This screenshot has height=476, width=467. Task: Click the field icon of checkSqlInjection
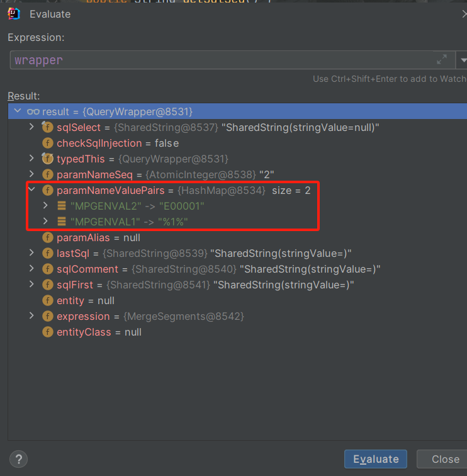(x=48, y=143)
